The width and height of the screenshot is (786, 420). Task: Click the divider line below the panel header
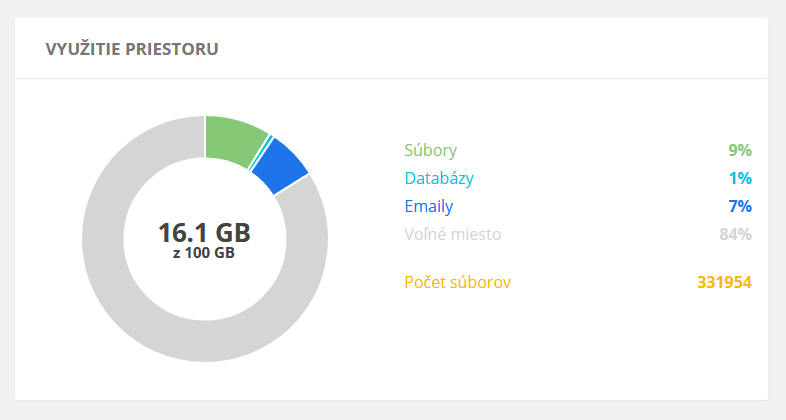[x=392, y=78]
